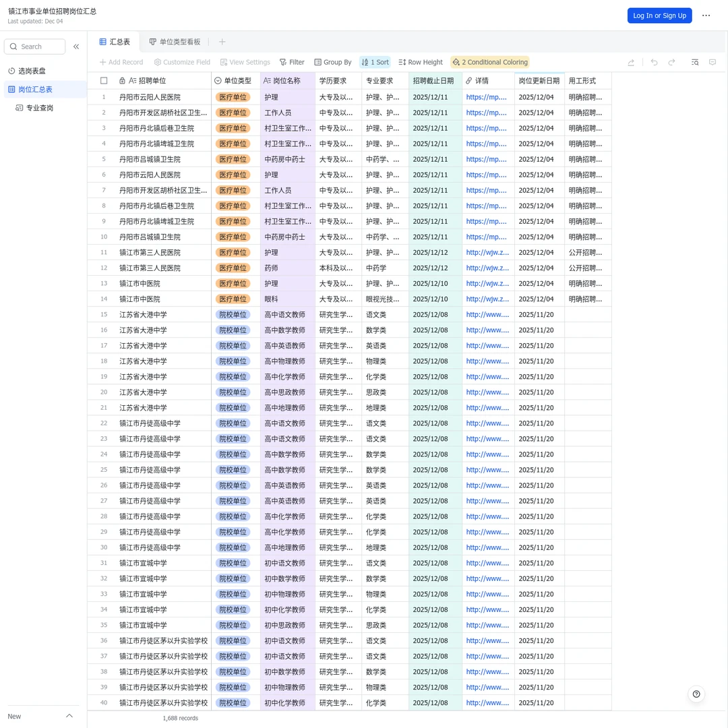Viewport: 728px width, 728px height.
Task: Select cell 初中思政教师 in row 35
Action: point(287,626)
